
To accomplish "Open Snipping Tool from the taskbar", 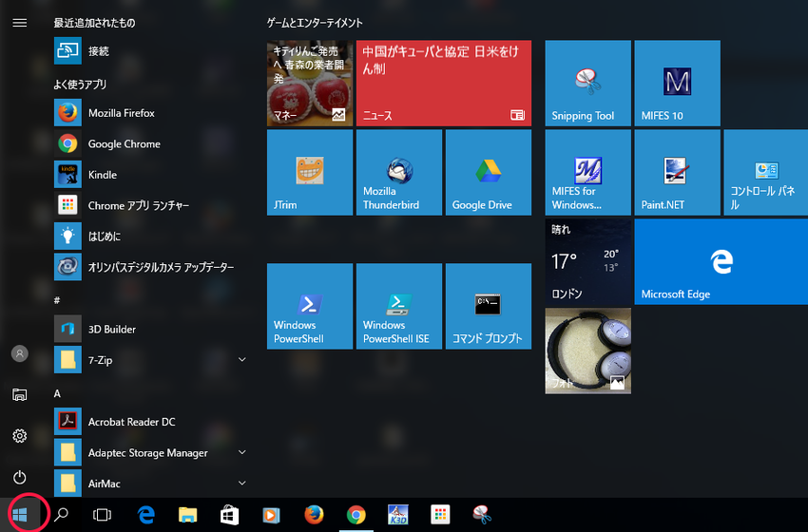I will [482, 514].
